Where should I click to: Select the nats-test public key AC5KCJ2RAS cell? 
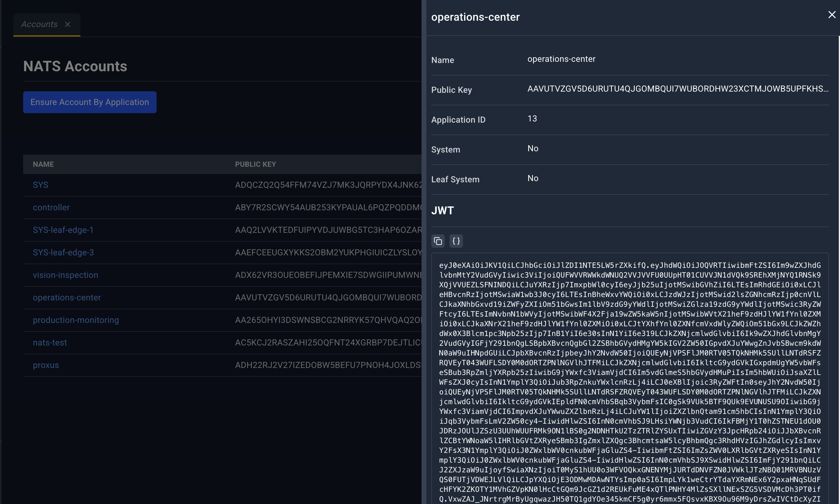328,343
